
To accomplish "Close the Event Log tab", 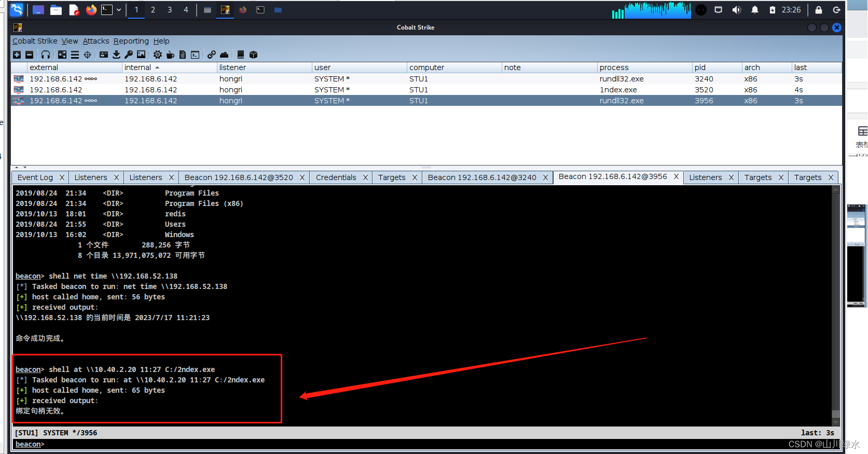I will click(62, 177).
